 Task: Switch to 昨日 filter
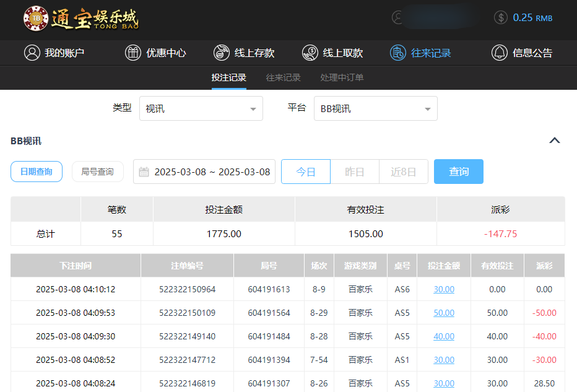coord(354,172)
